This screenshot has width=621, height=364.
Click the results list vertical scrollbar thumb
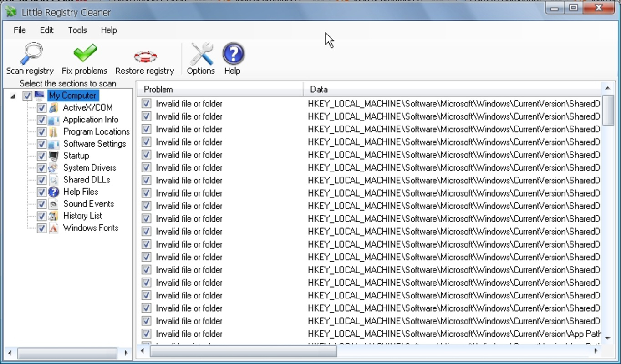pos(608,110)
